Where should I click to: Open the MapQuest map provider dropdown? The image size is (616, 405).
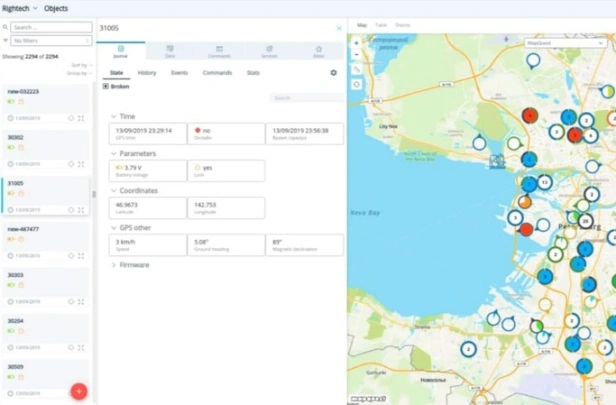click(x=565, y=43)
